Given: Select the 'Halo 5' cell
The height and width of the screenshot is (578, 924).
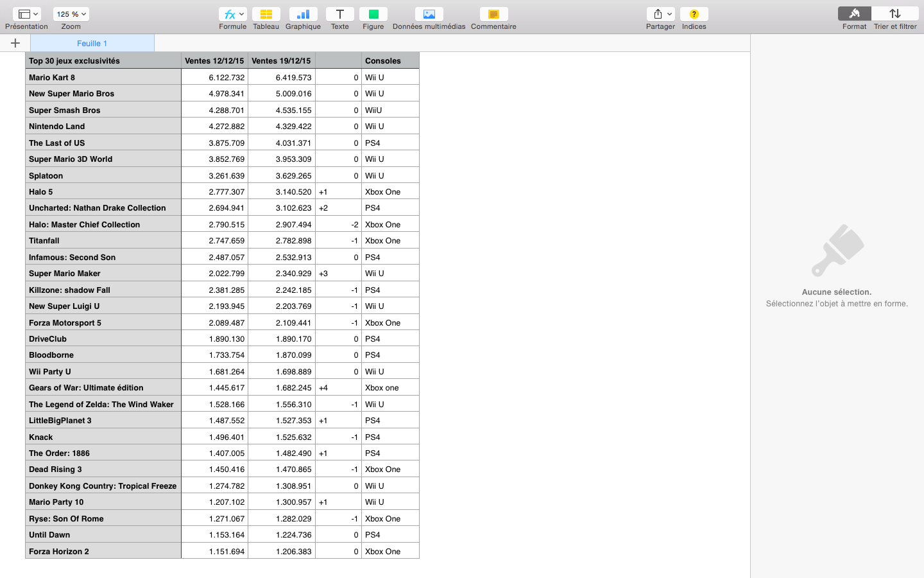Looking at the screenshot, I should [x=103, y=192].
